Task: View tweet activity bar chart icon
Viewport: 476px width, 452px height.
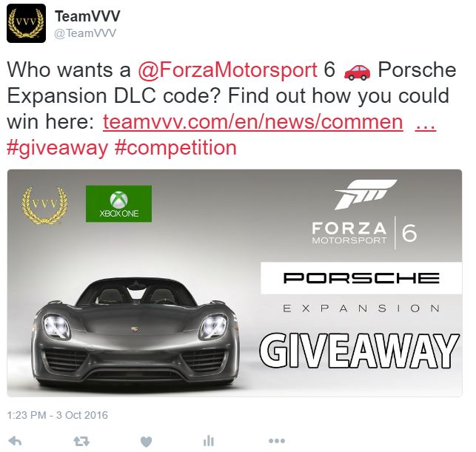Action: (209, 441)
